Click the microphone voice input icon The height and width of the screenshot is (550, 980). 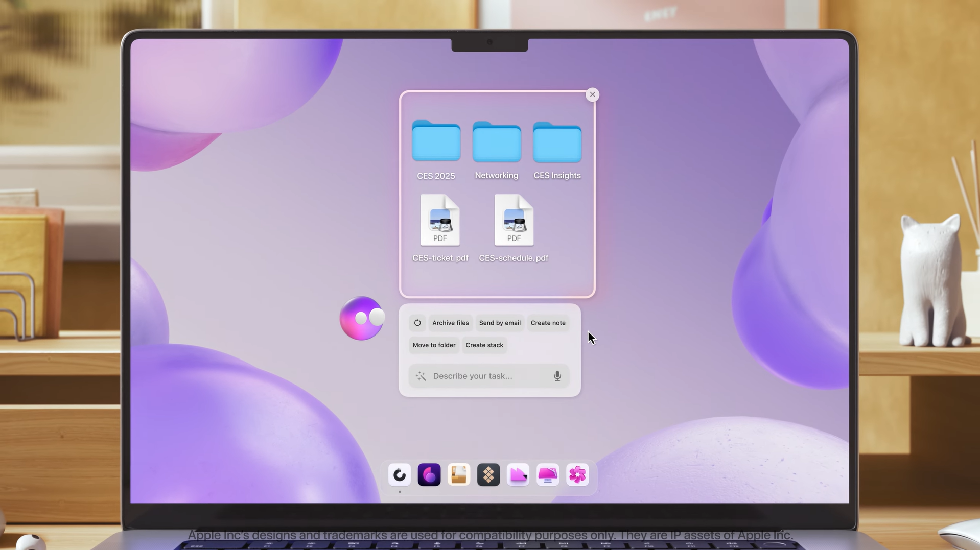pos(557,376)
